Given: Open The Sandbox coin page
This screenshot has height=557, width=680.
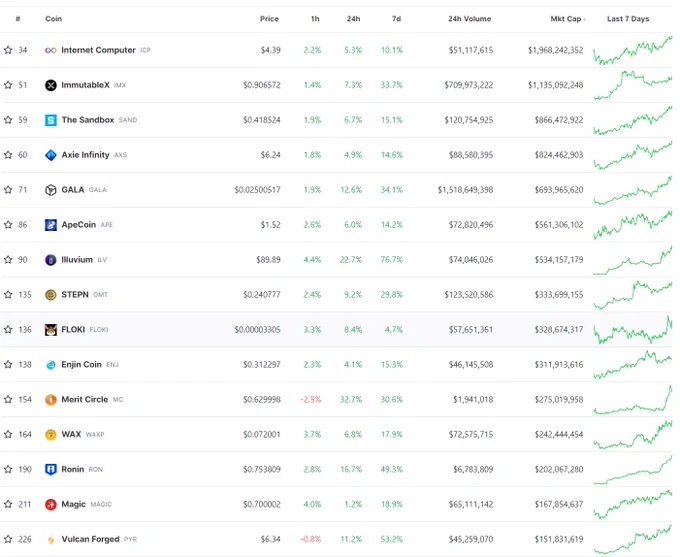Looking at the screenshot, I should (88, 120).
